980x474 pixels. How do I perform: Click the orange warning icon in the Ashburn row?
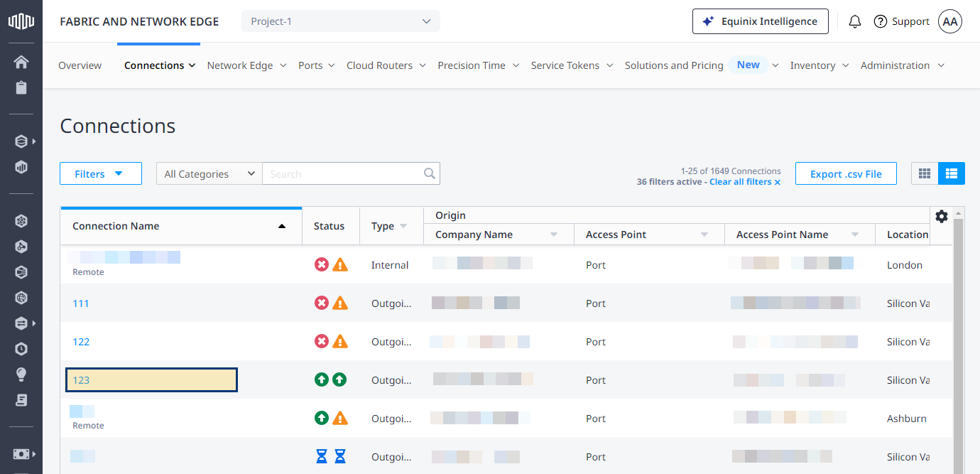pyautogui.click(x=340, y=419)
